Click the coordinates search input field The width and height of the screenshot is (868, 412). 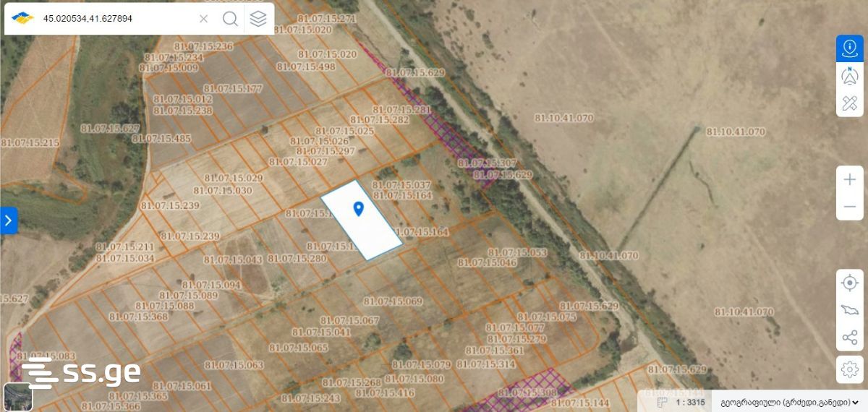point(116,19)
